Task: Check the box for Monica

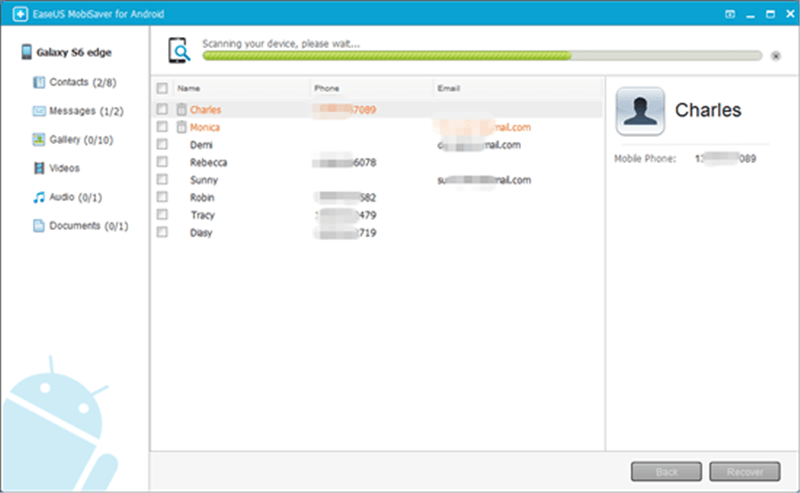Action: 162,127
